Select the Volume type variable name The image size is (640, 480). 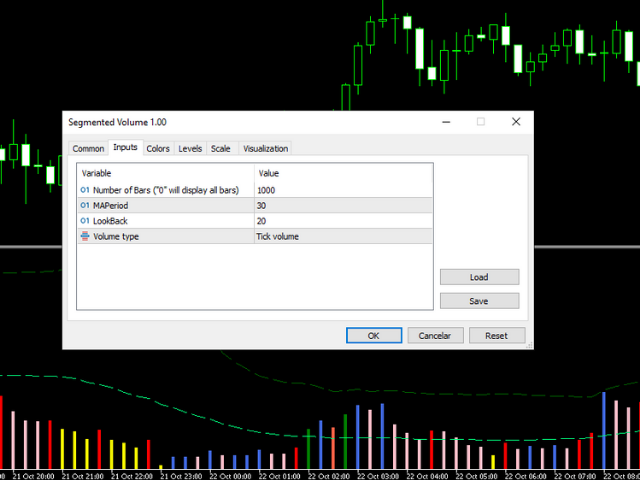(x=116, y=237)
